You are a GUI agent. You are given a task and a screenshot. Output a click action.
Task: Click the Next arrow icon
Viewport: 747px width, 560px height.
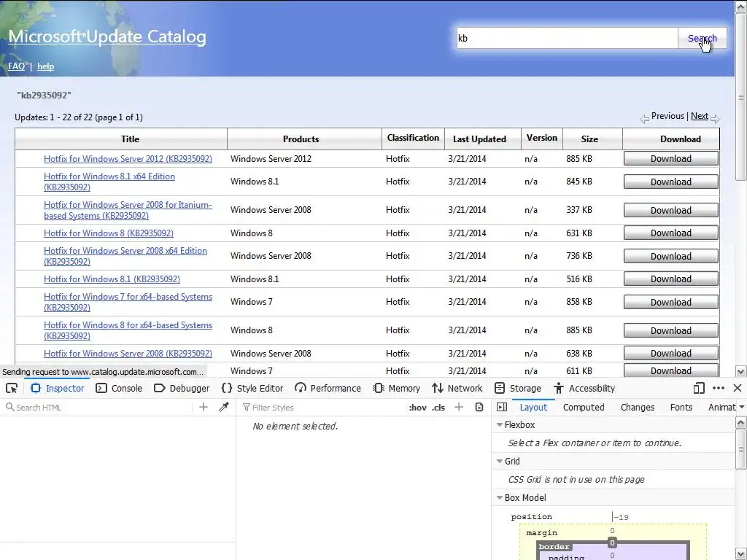tap(715, 119)
